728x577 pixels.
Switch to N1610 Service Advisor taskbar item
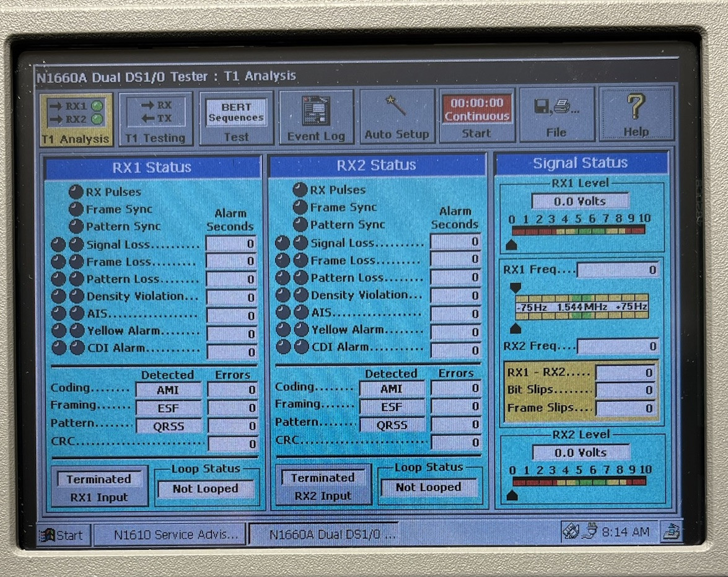pyautogui.click(x=170, y=535)
